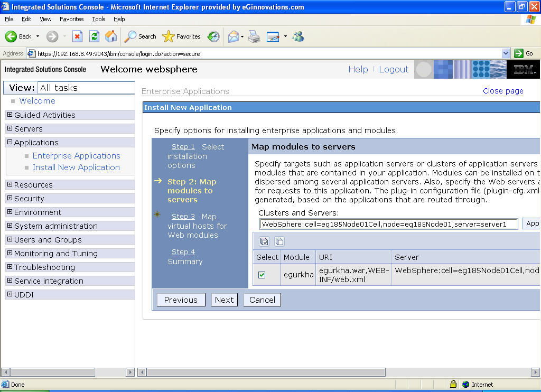Expand the Environment section

pyautogui.click(x=10, y=212)
